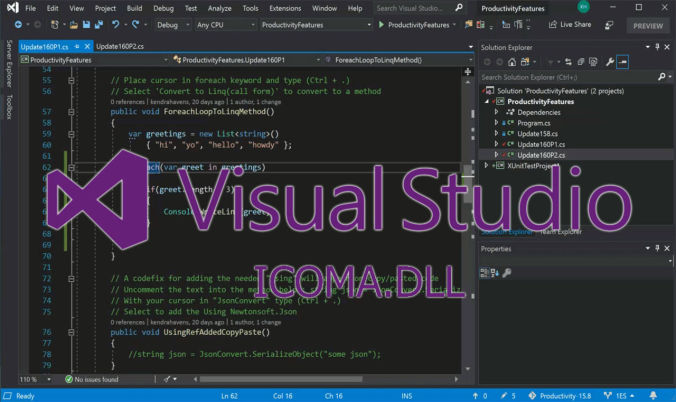Click the Undo arrow icon
This screenshot has height=402, width=676.
click(x=116, y=25)
